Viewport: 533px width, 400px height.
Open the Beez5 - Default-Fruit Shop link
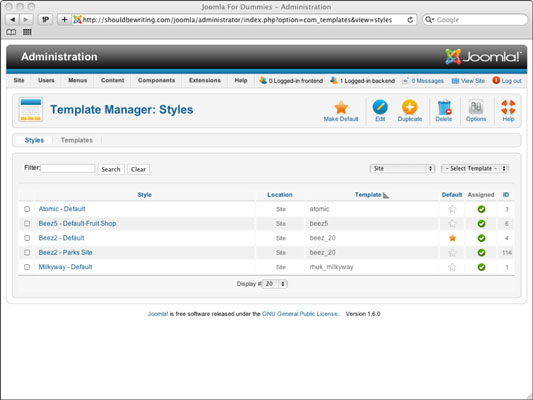pos(77,224)
